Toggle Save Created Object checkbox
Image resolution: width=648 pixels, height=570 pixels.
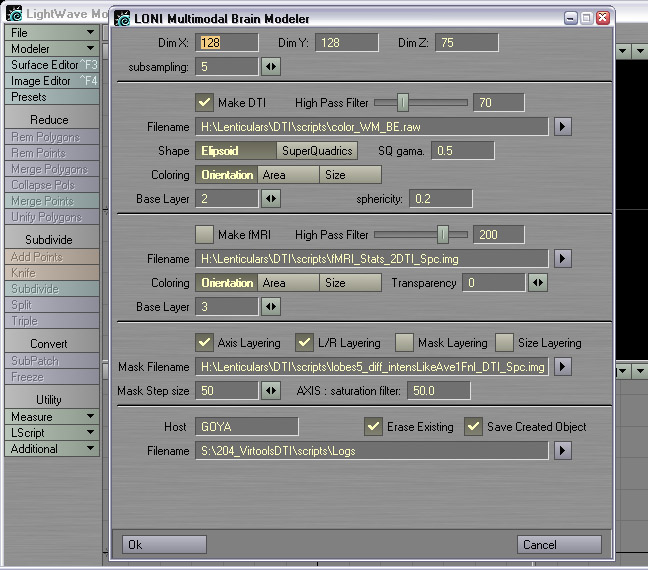[473, 427]
